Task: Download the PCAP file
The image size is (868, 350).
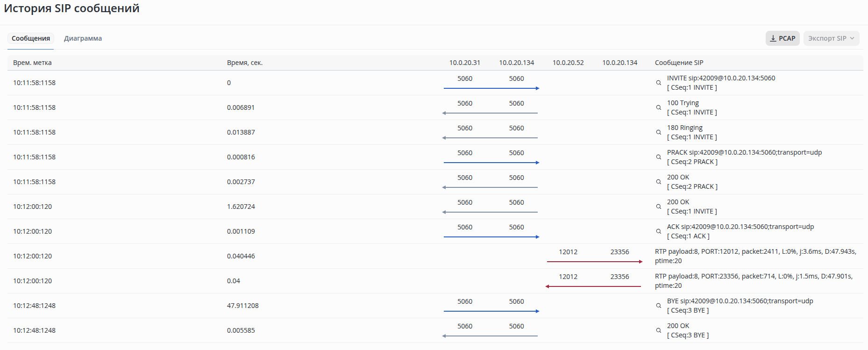Action: click(x=783, y=38)
